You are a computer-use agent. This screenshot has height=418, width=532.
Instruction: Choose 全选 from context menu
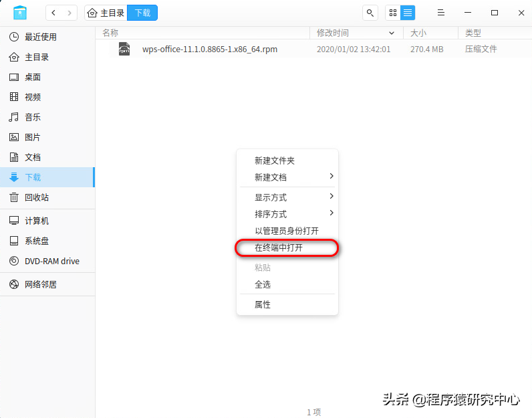[287, 284]
